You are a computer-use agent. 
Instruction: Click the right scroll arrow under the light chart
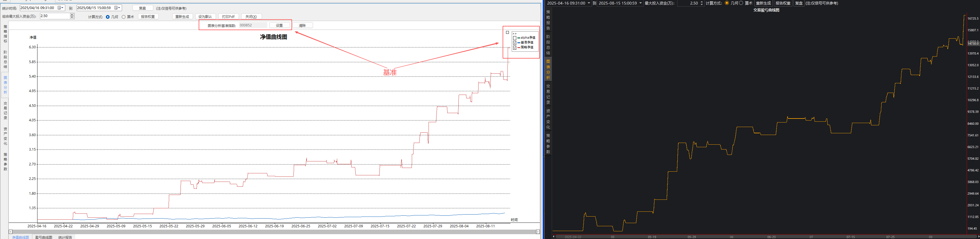pos(538,232)
